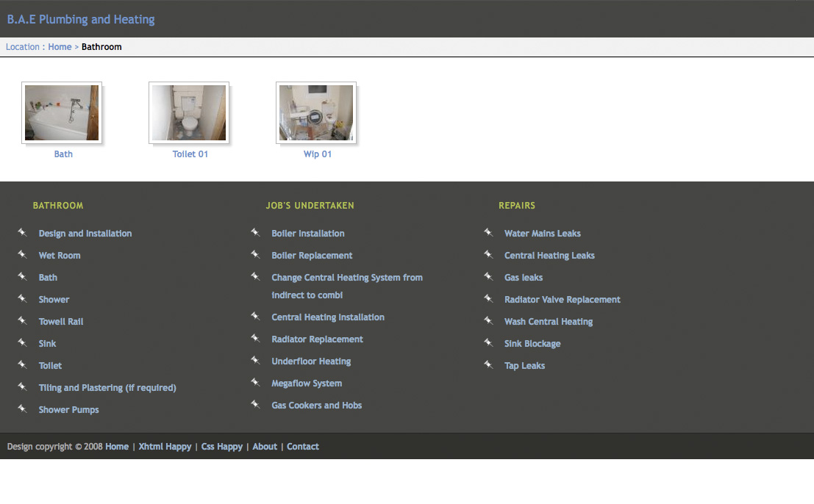Image resolution: width=814 pixels, height=504 pixels.
Task: View Sink Blockage repair
Action: pos(532,343)
